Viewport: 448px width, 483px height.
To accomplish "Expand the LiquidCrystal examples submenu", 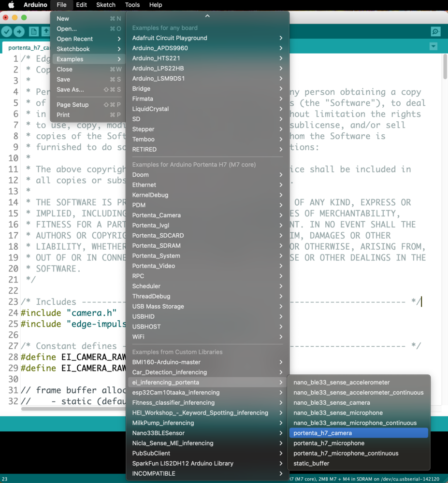I will pyautogui.click(x=207, y=109).
